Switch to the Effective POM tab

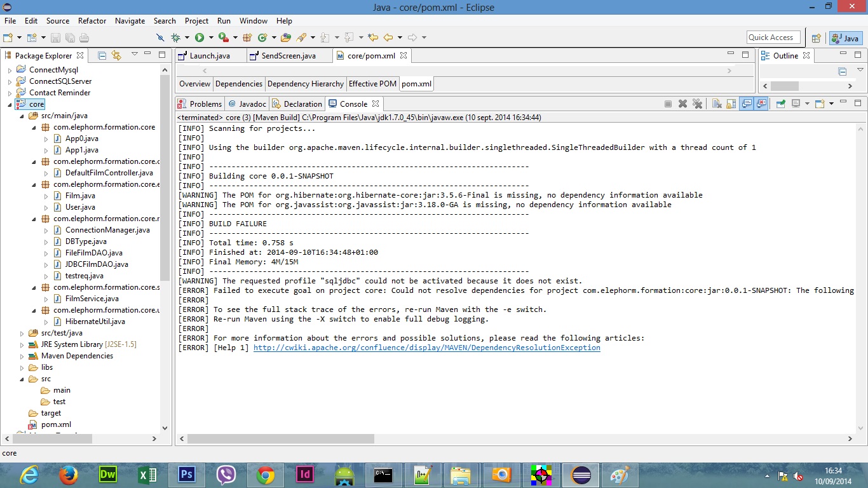pos(372,84)
